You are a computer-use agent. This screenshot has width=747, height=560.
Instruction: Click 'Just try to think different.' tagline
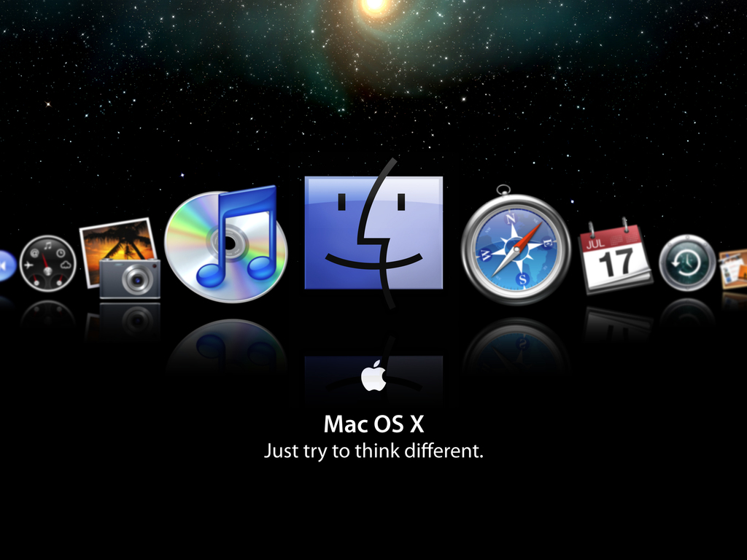click(x=374, y=451)
